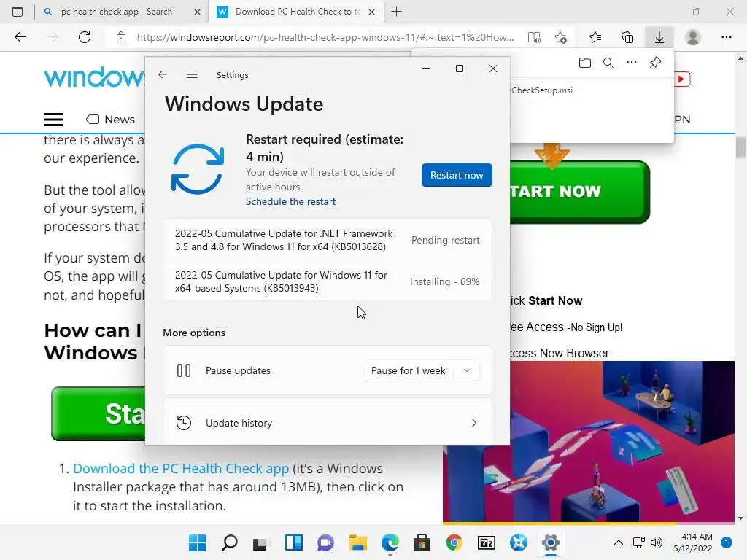Open Update history chevron arrow
Screen dimensions: 747x560
click(x=473, y=423)
